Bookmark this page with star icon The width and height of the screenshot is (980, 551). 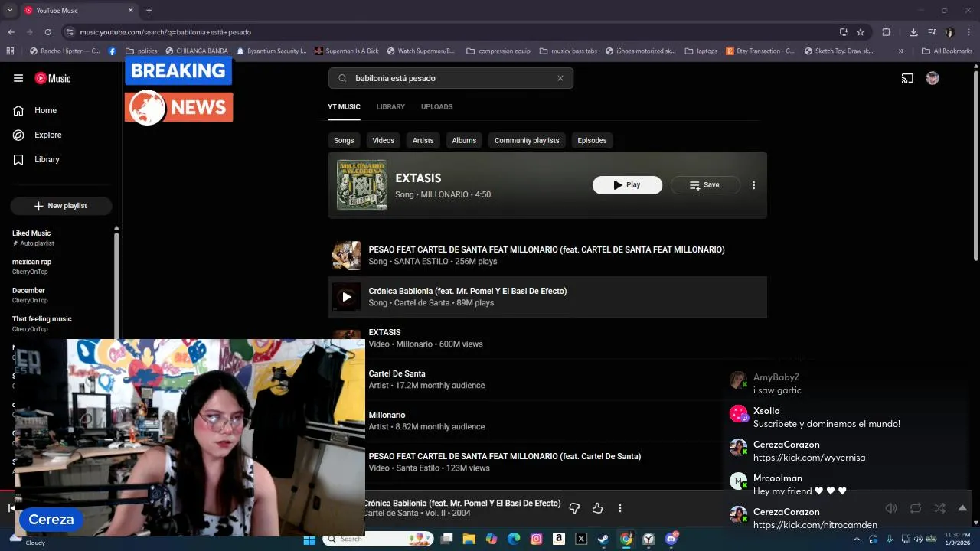point(861,32)
